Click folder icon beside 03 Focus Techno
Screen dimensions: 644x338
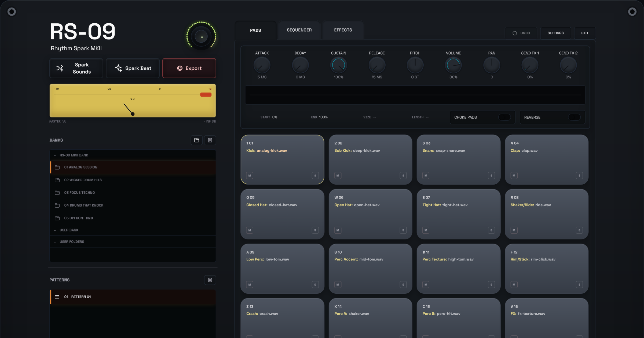pos(57,193)
